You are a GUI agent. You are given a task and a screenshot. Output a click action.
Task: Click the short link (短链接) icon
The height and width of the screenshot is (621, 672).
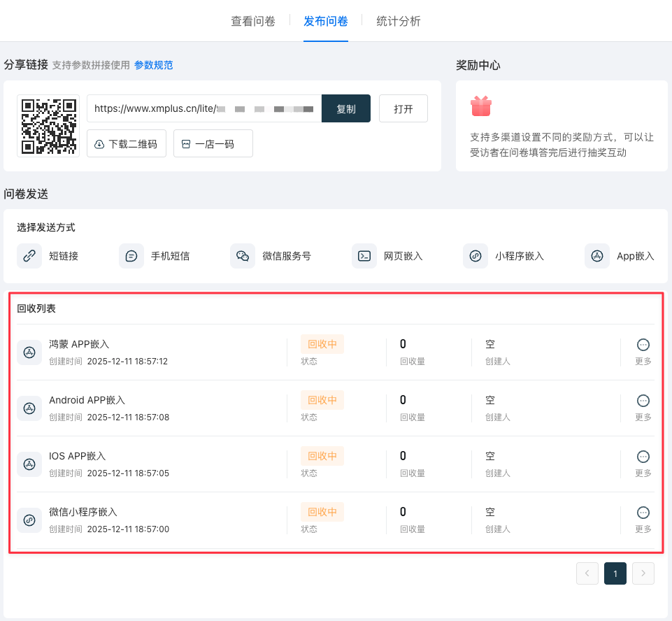coord(29,256)
